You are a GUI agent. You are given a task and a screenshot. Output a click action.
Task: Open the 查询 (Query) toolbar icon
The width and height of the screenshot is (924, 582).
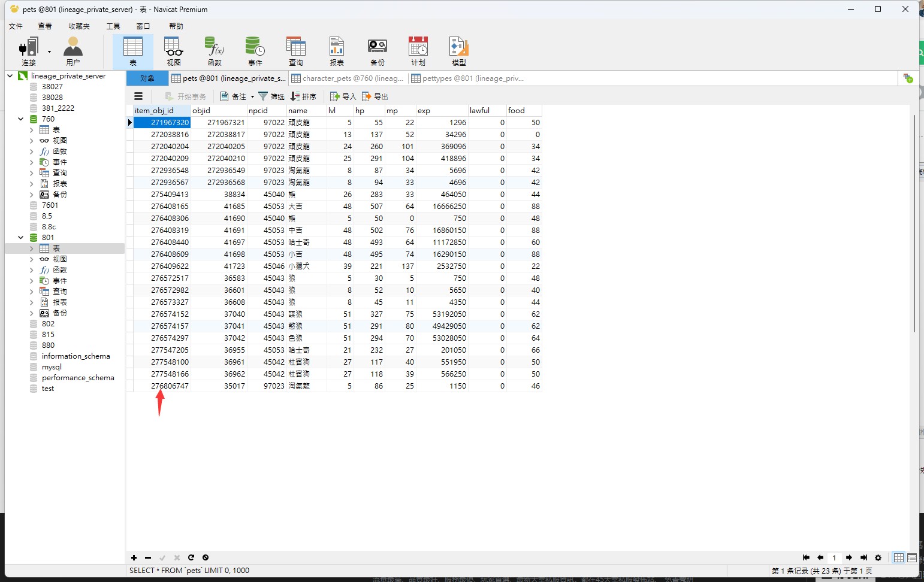pyautogui.click(x=296, y=51)
